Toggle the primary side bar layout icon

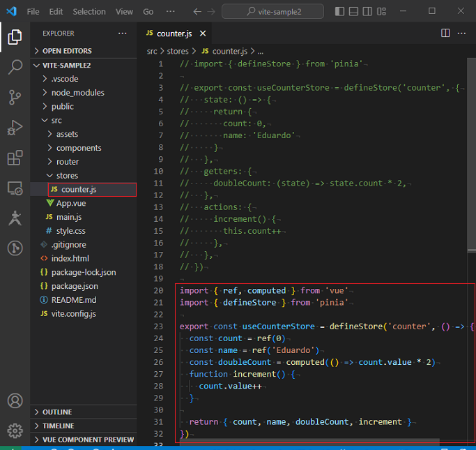(x=339, y=12)
